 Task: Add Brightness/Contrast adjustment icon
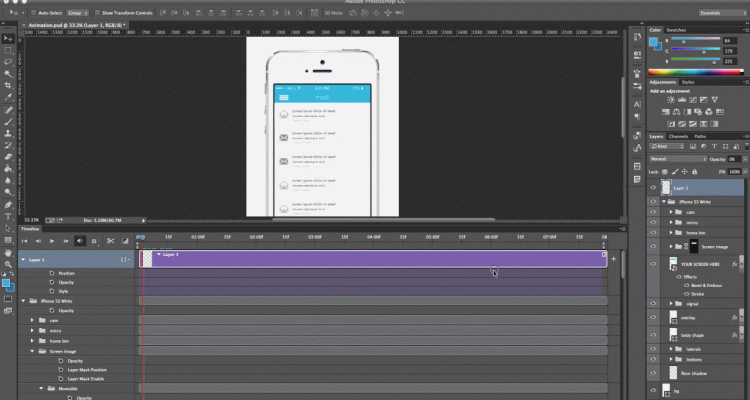[x=671, y=100]
